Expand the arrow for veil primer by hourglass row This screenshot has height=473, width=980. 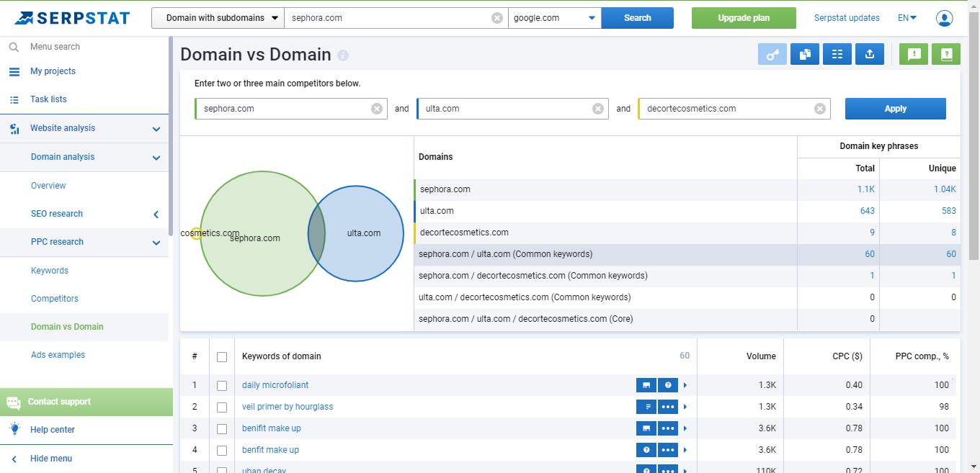tap(685, 407)
